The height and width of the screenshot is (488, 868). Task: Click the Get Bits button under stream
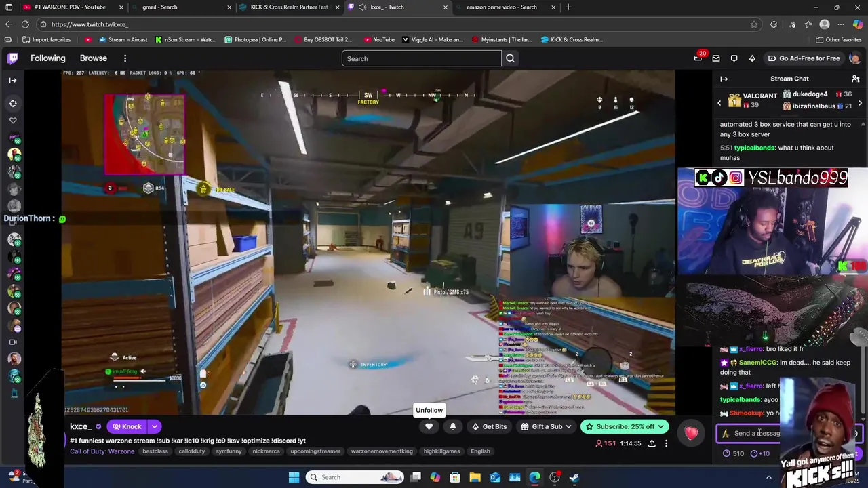[x=490, y=426]
